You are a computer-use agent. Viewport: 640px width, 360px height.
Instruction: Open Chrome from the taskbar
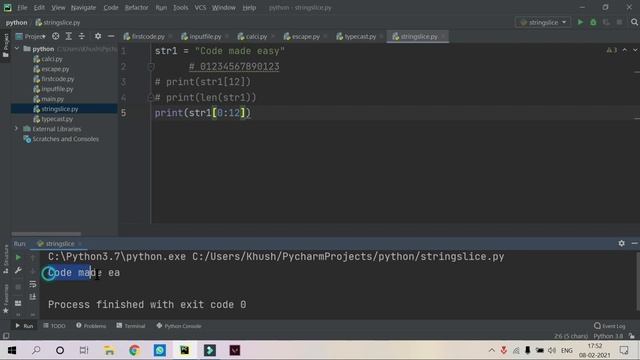point(134,350)
